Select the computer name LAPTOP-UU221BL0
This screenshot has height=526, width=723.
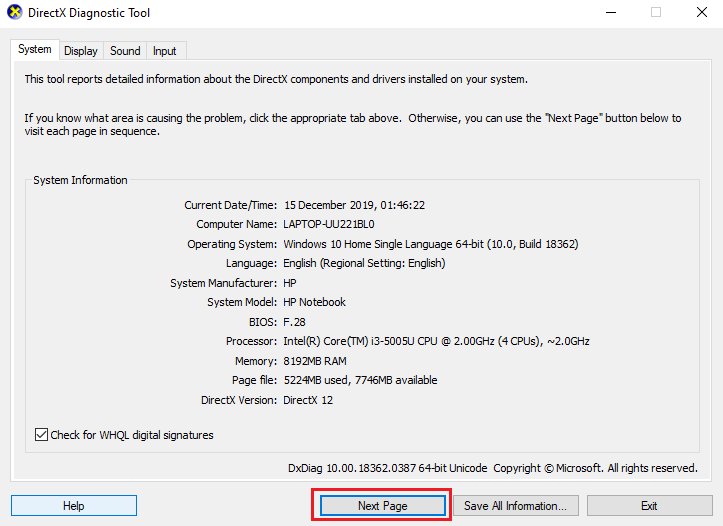tap(329, 224)
